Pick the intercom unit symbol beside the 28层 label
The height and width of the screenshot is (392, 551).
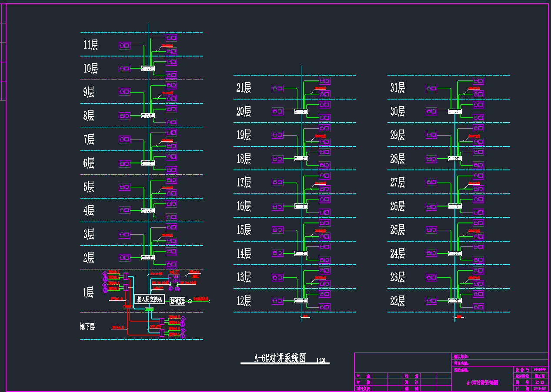click(x=431, y=159)
